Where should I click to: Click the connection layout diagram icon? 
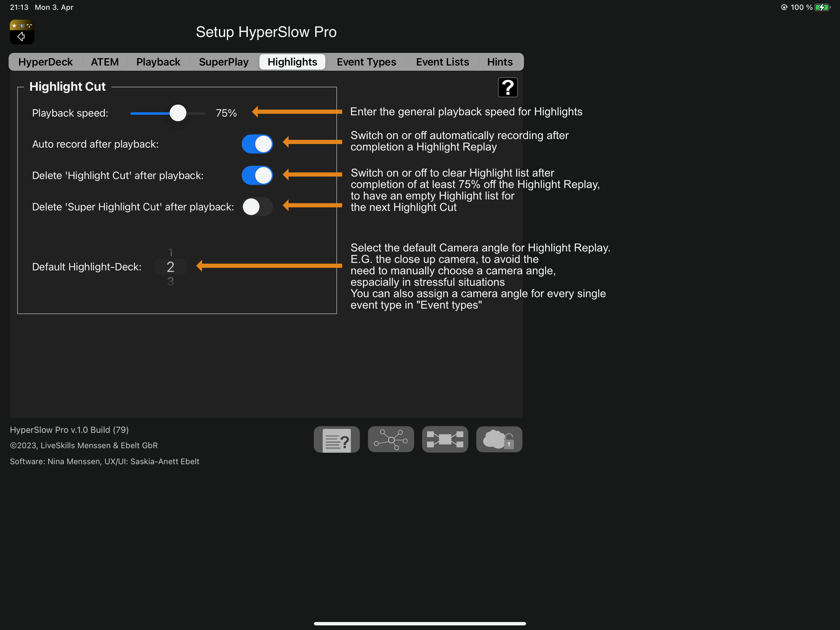445,440
